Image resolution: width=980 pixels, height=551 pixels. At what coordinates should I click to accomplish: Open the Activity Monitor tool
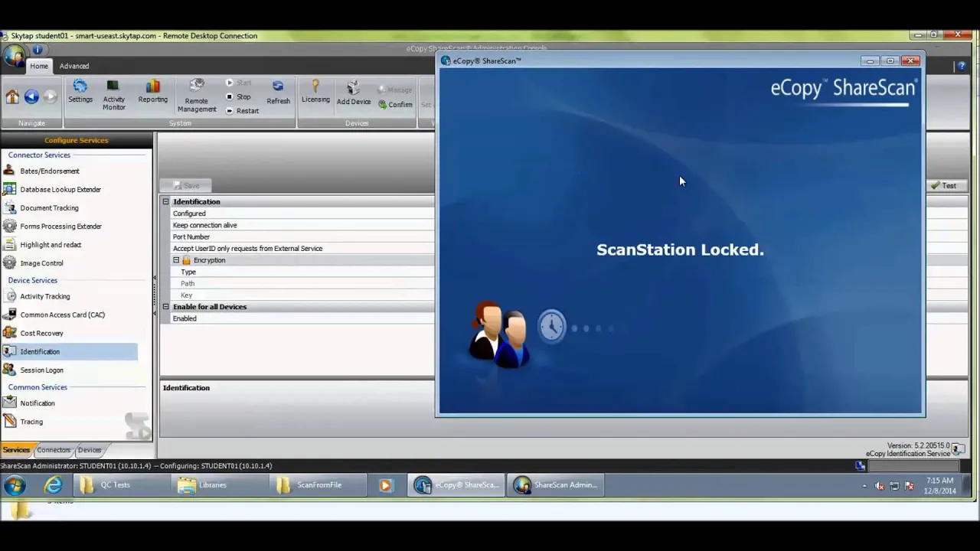point(113,95)
